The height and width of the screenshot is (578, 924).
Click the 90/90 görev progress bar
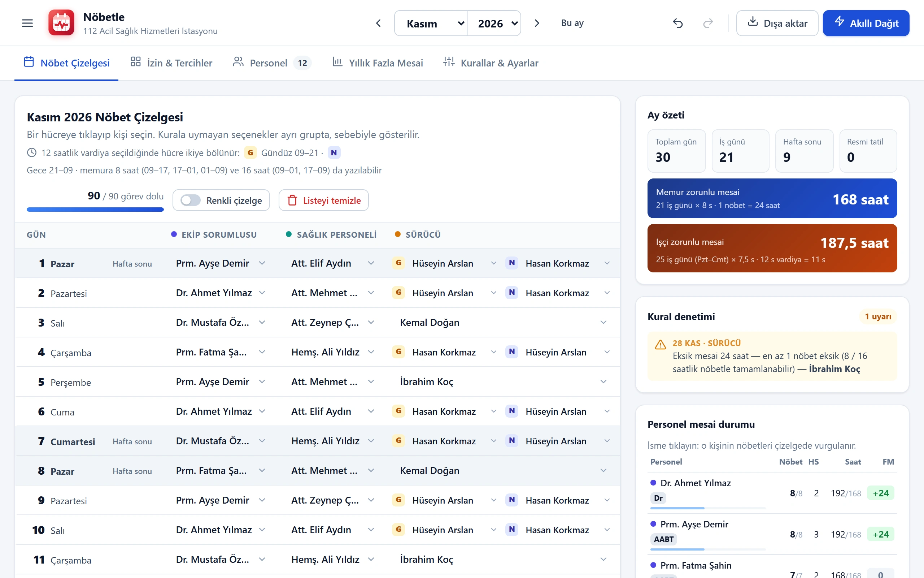point(95,210)
